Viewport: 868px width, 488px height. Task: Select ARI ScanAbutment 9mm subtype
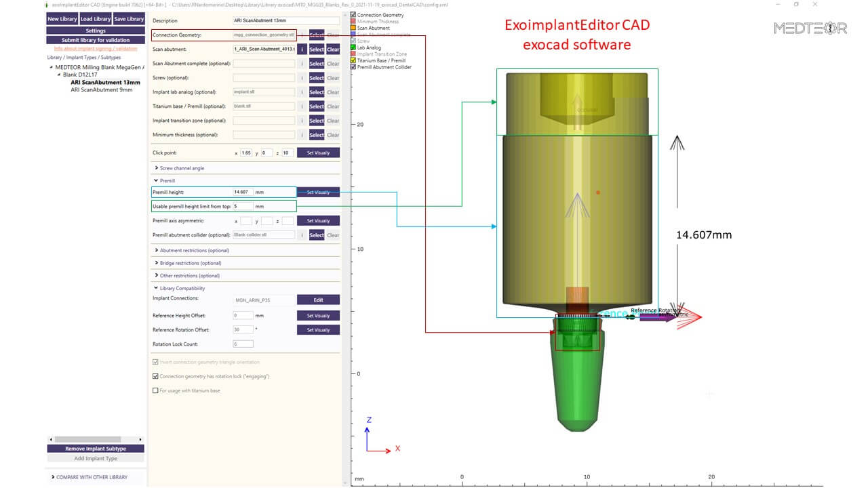point(102,89)
